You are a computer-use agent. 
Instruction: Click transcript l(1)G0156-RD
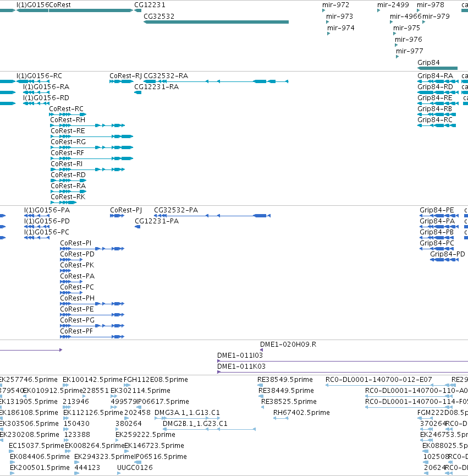36,103
